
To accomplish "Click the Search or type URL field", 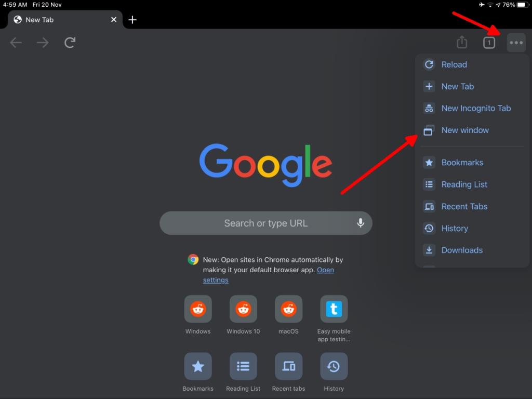I will coord(265,222).
